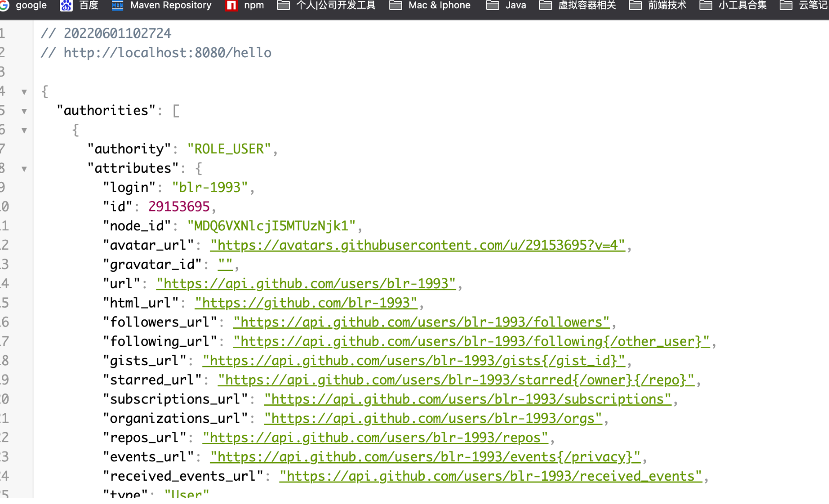Viewport: 829px width, 504px height.
Task: Open the avatar_url githubusercontent link
Action: 417,245
